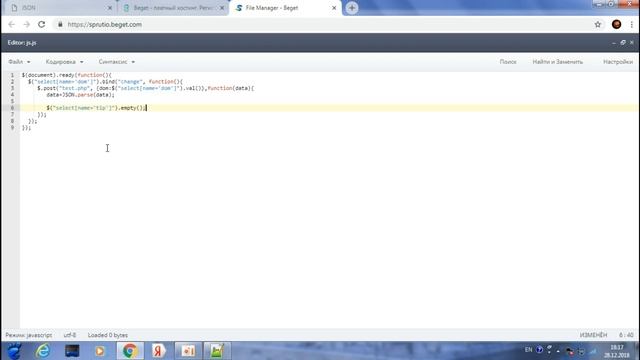Click the .empty() code line
Screen dimensions: 640x360
pyautogui.click(x=96, y=108)
